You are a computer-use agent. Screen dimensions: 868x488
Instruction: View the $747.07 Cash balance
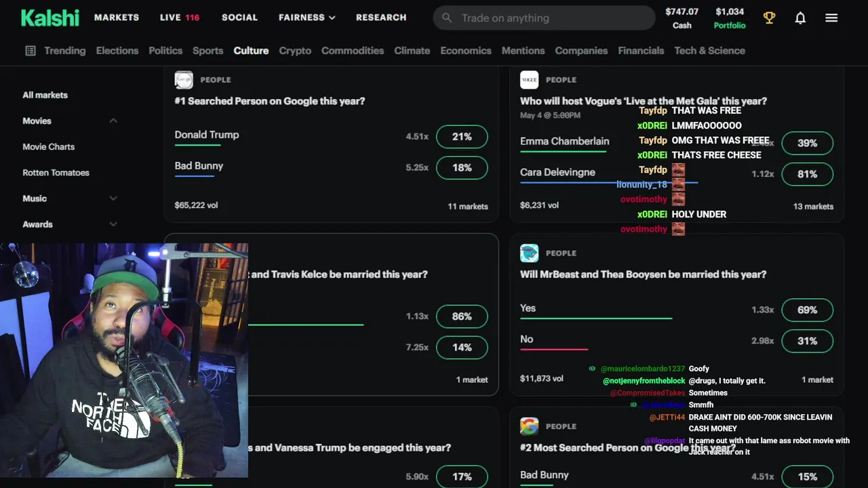(x=682, y=18)
